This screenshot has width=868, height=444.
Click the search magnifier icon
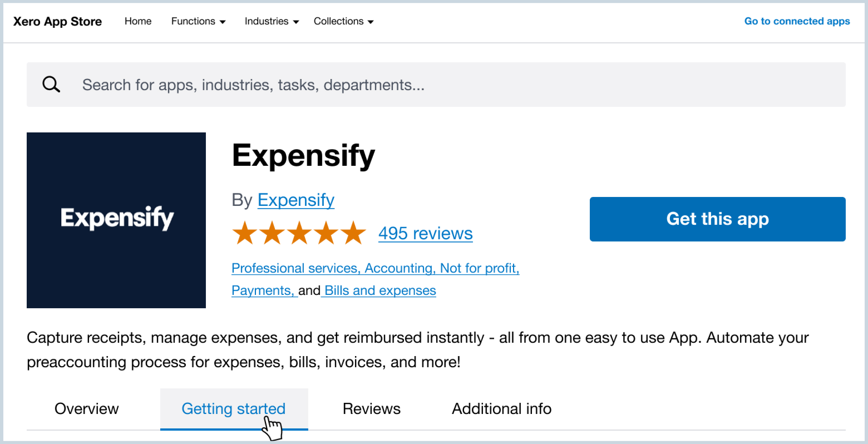(x=51, y=85)
